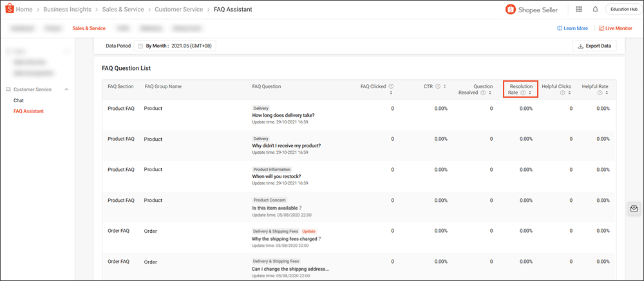Click 'When will you restock?' question
Image resolution: width=644 pixels, height=281 pixels.
click(276, 176)
